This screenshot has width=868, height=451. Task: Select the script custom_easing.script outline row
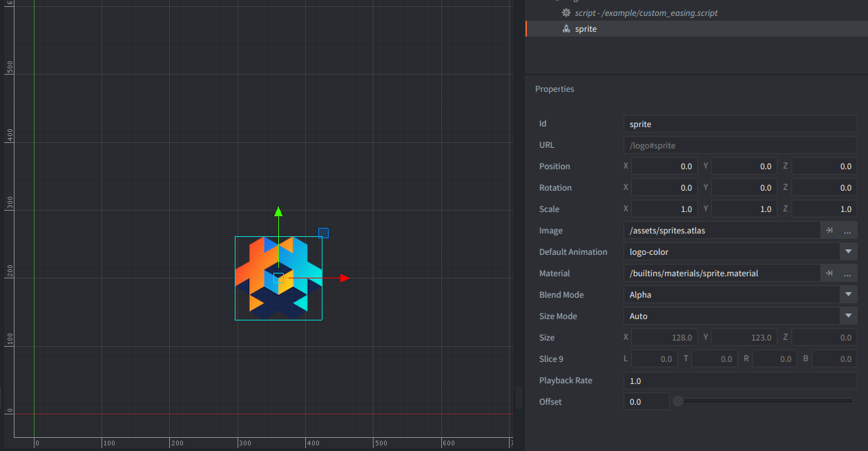tap(696, 12)
